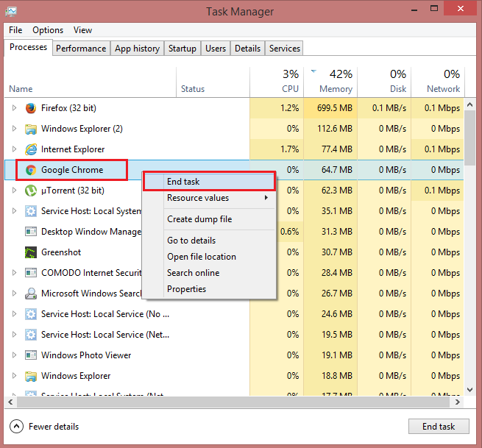Click the COMODO Internet Security icon
Screen dimensions: 482x448
31,273
